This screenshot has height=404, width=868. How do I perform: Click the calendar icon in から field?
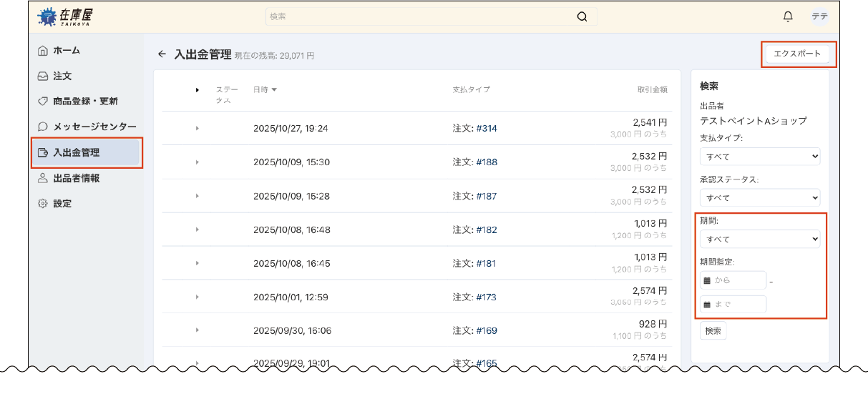click(707, 280)
